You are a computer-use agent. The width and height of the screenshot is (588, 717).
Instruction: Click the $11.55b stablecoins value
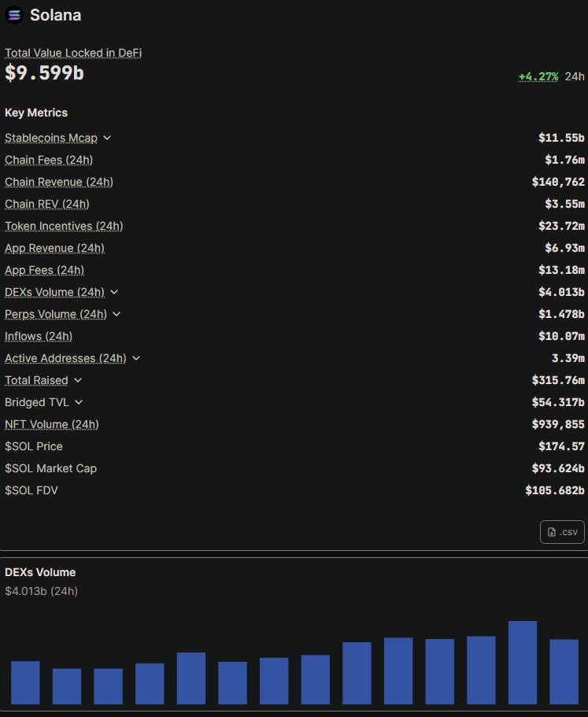pos(561,138)
